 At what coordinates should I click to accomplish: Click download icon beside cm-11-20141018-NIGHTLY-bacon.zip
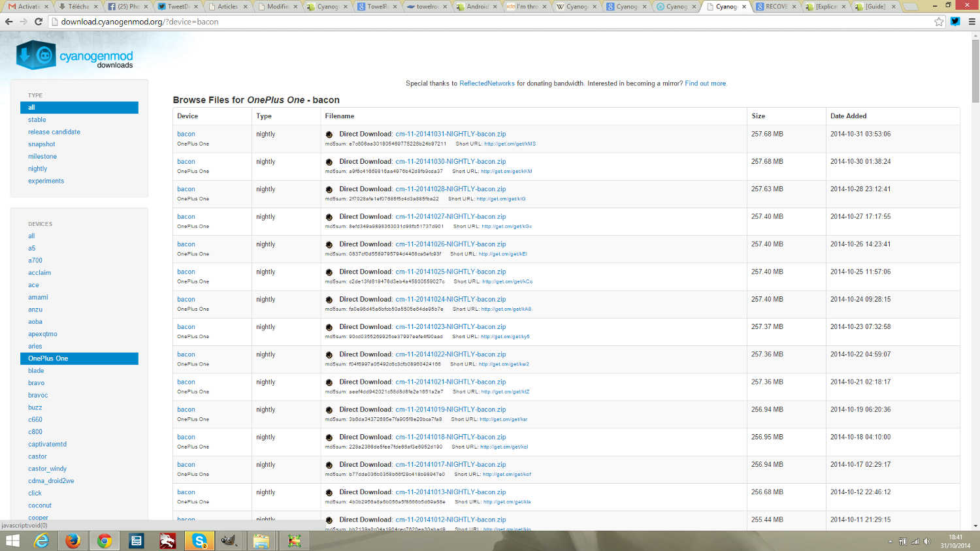(329, 437)
